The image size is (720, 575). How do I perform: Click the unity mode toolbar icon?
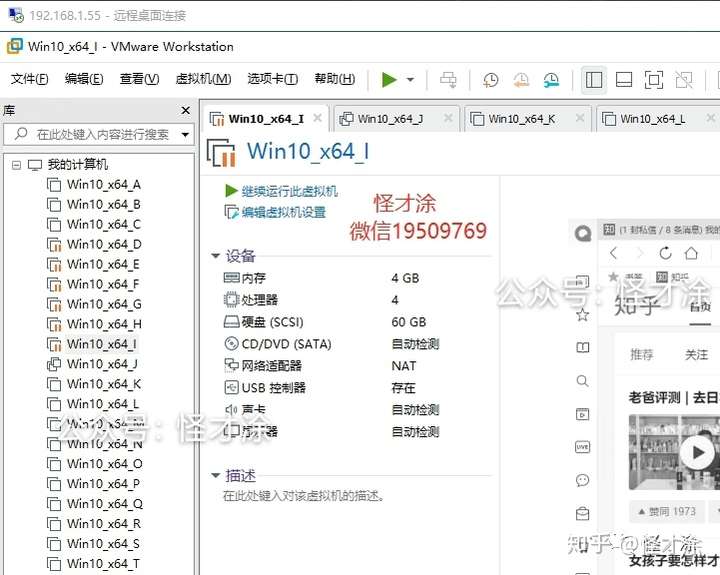(684, 80)
